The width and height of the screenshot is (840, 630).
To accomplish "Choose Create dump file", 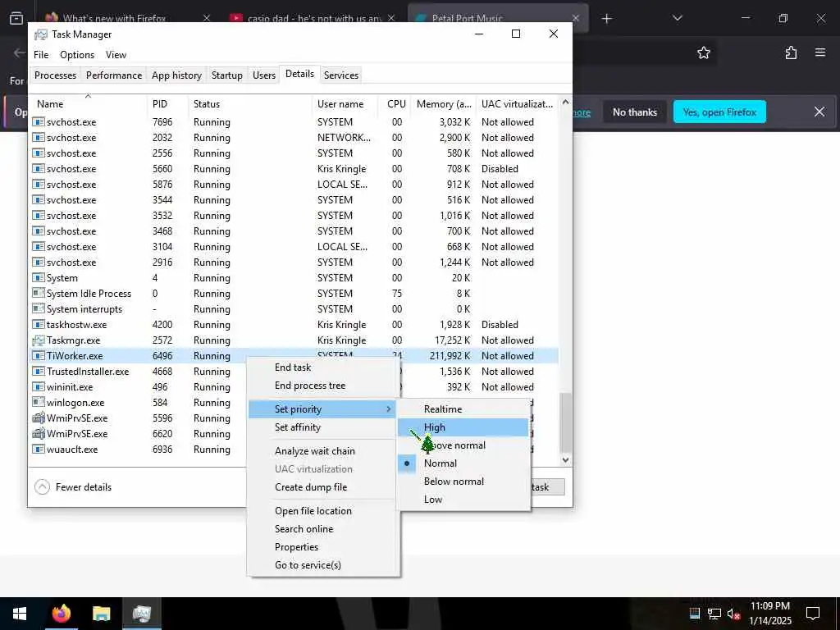I will [x=322, y=487].
